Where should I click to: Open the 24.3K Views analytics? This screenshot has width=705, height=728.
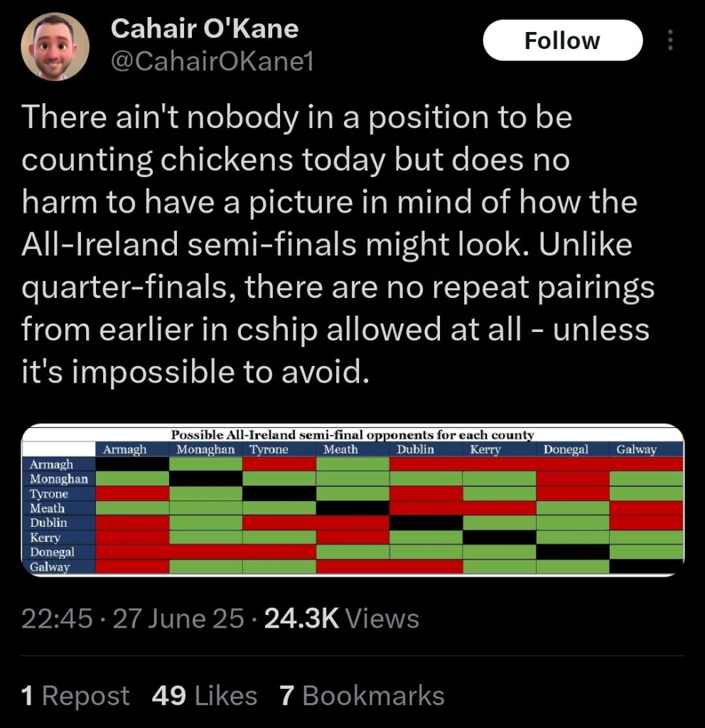click(342, 619)
